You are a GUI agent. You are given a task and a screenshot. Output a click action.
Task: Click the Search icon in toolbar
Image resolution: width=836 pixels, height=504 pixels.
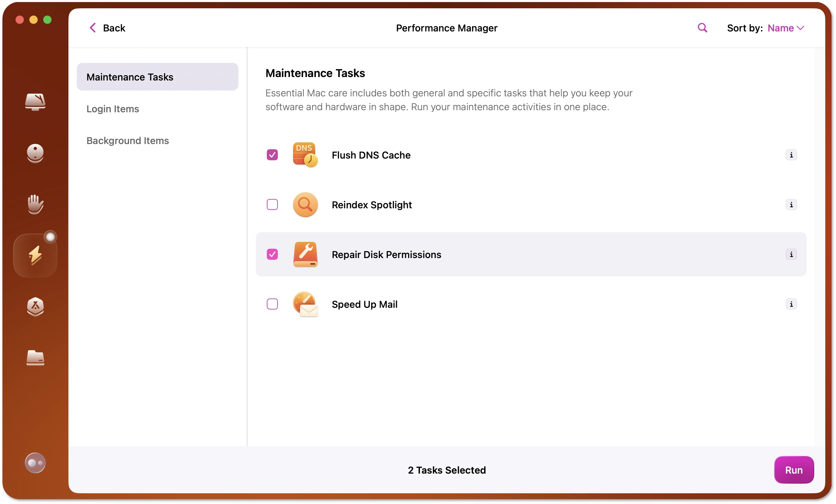[x=702, y=28]
